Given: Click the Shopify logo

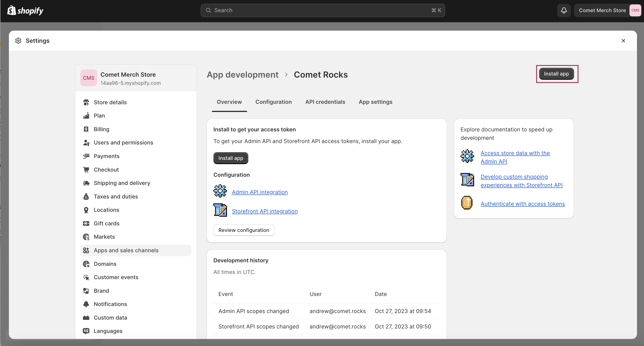Looking at the screenshot, I should [x=25, y=11].
